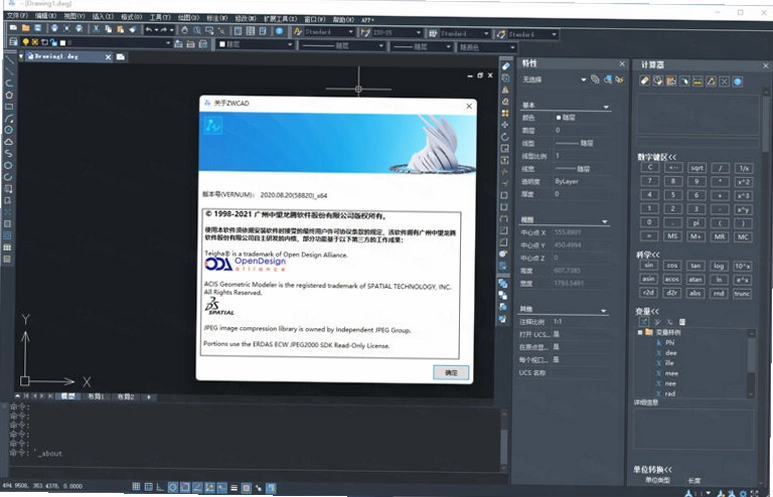The width and height of the screenshot is (773, 497).
Task: Select the Ellipse draw tool
Action: [x=8, y=165]
